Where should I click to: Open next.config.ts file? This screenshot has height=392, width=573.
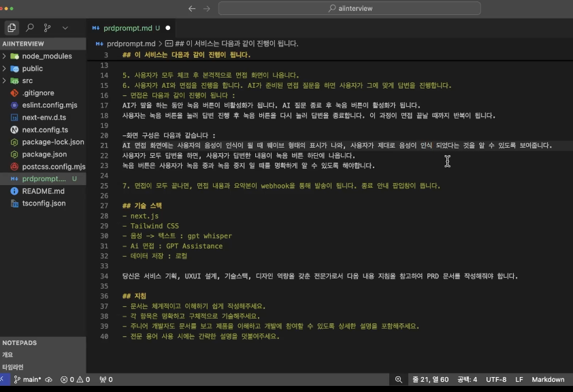(43, 130)
